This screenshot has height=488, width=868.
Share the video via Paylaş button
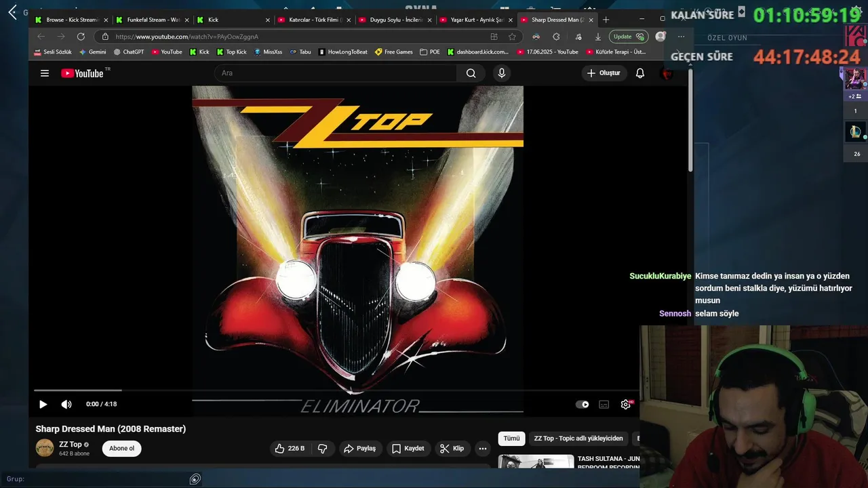(x=359, y=449)
